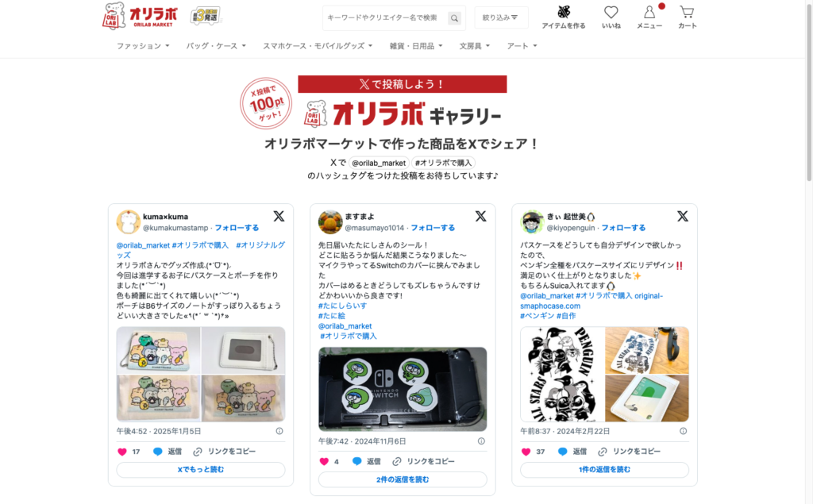Like the kuma×kuma post with 17 likes
The height and width of the screenshot is (504, 813).
click(122, 452)
